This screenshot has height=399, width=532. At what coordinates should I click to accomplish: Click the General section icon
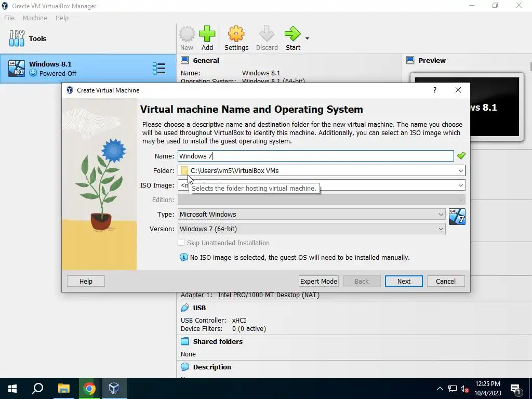pyautogui.click(x=184, y=60)
